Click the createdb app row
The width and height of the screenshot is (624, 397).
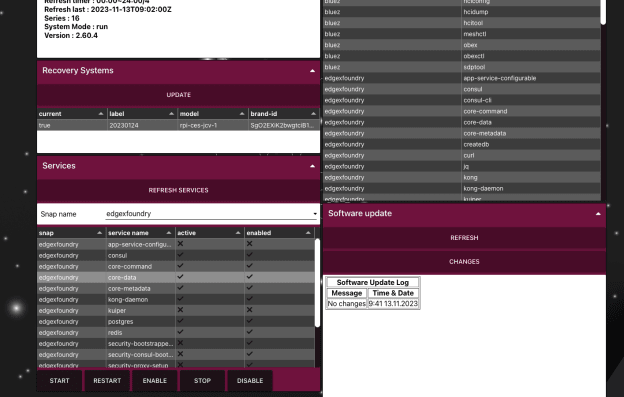(462, 144)
